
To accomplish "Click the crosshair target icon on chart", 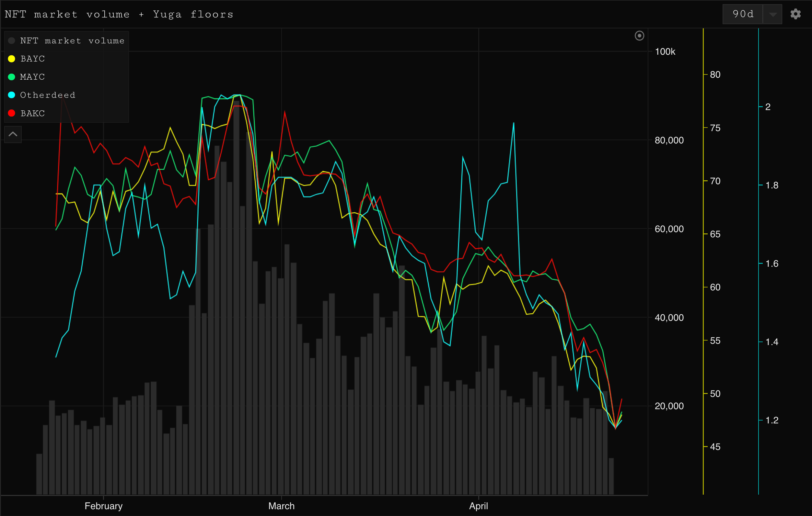I will click(639, 36).
